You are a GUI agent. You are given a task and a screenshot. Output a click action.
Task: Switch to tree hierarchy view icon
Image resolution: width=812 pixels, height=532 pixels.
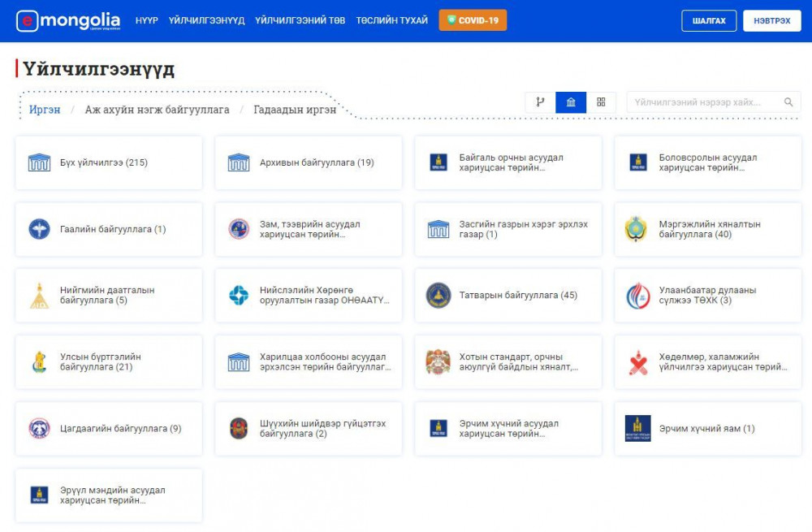[x=540, y=102]
